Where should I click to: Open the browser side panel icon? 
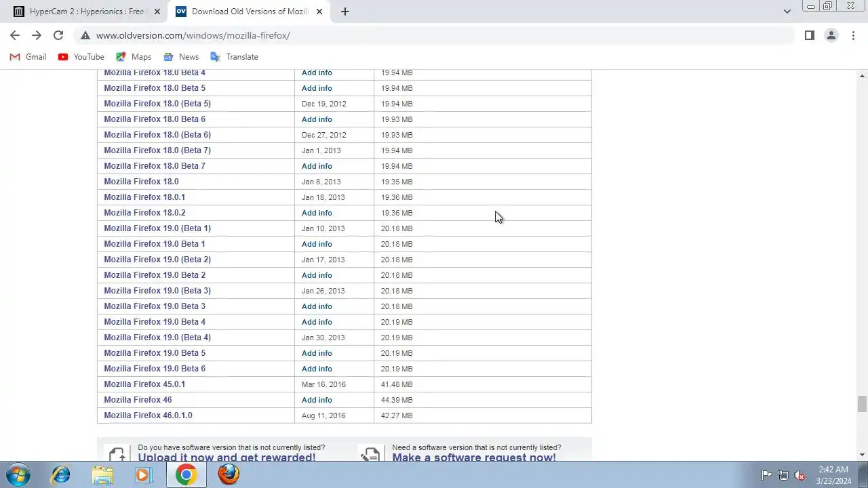pos(809,35)
